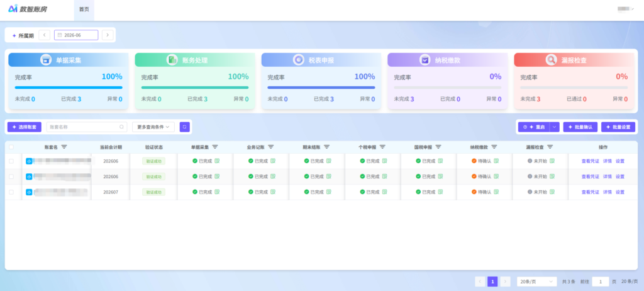Click 未完成 3 in the 纳税缴款 card
Screen dimensions: 644x291
point(404,99)
